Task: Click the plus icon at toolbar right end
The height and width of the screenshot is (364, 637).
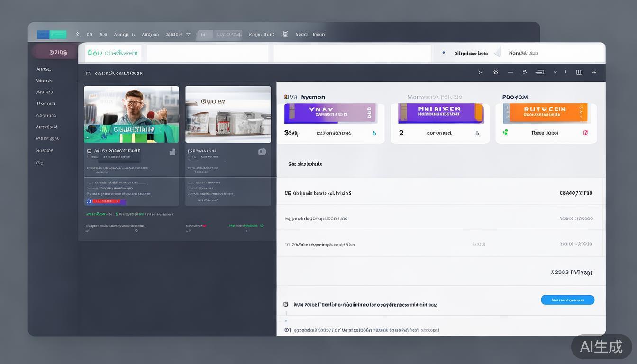Action: coord(594,73)
